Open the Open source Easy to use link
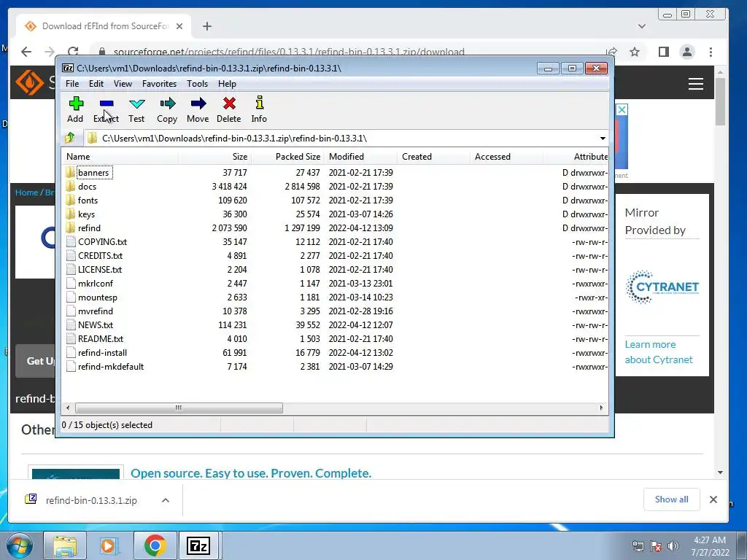The image size is (747, 560). [x=251, y=473]
